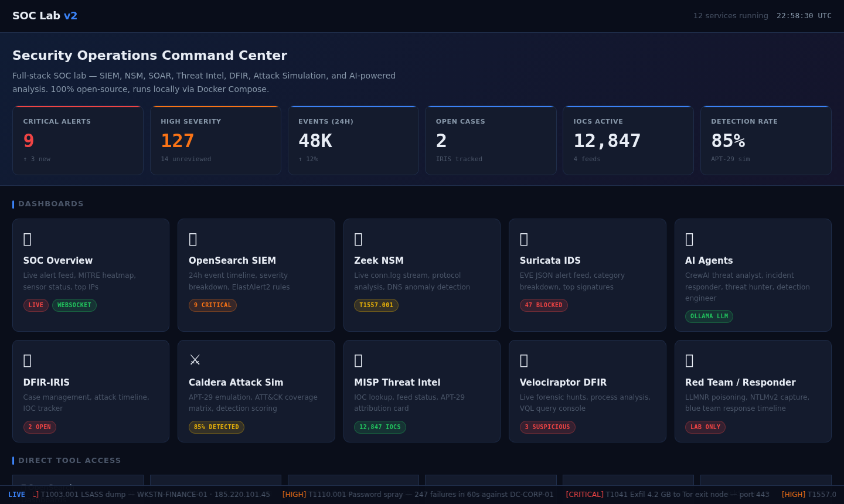Click the 85% DETECTED coverage badge
Viewport: 844px width, 504px height.
click(x=216, y=427)
